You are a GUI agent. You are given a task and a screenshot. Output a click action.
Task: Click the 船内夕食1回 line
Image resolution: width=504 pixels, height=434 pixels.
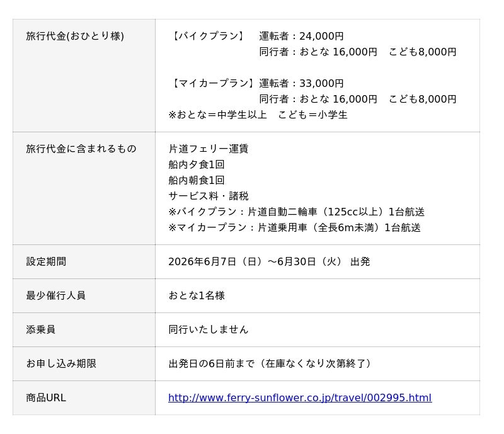(x=197, y=164)
